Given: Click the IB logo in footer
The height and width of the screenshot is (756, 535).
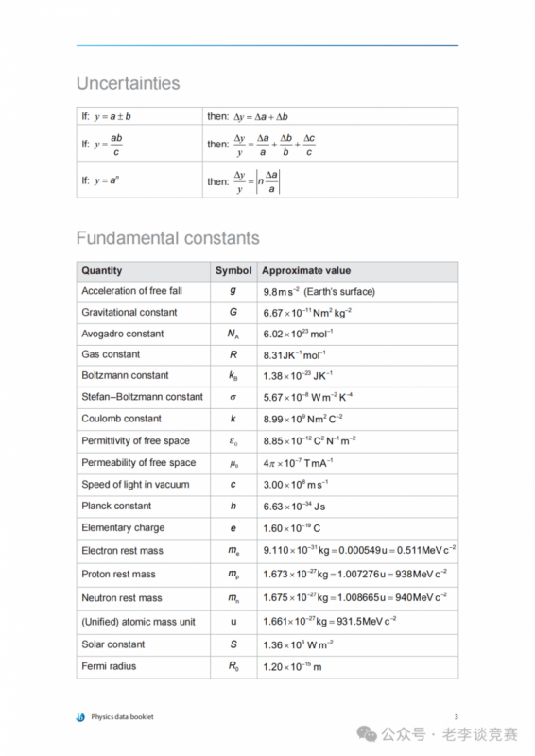Looking at the screenshot, I should coord(80,717).
